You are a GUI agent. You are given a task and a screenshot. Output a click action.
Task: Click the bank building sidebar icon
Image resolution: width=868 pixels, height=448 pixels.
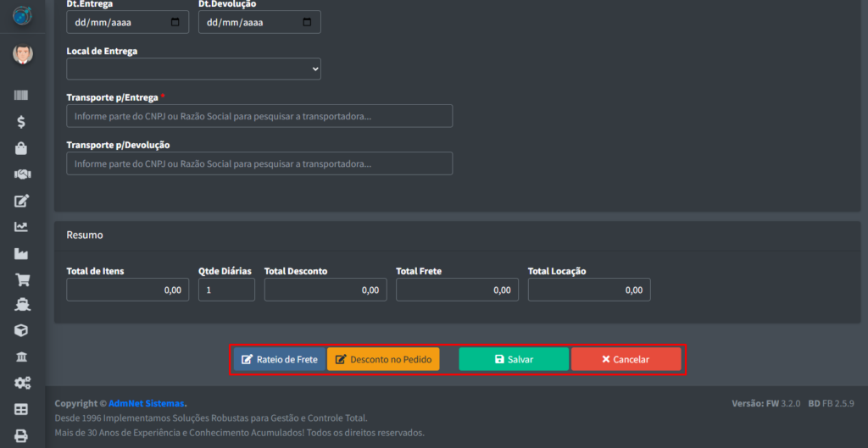(22, 357)
